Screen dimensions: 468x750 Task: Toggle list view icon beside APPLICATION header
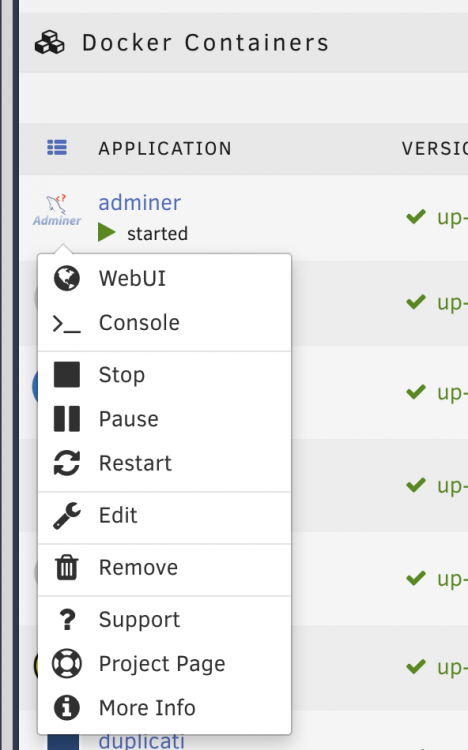point(57,147)
